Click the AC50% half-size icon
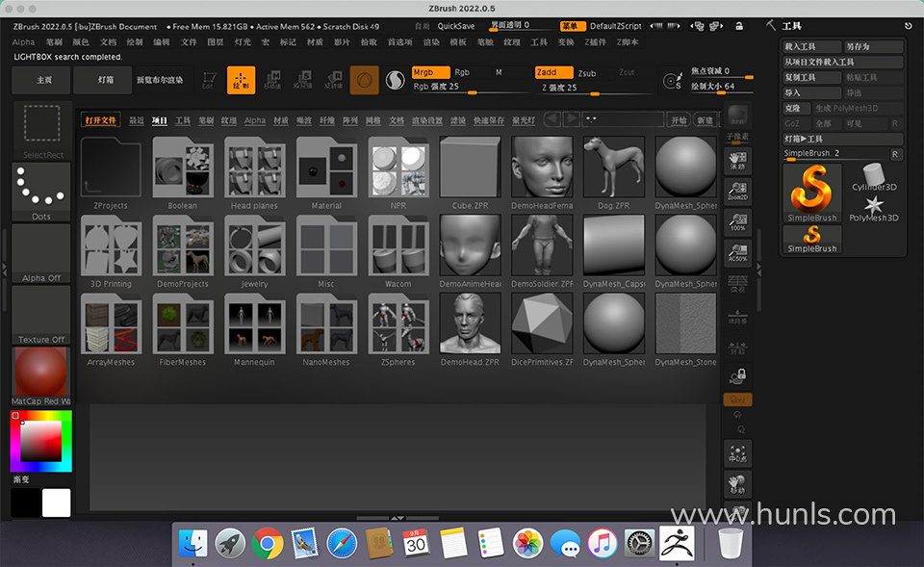 [x=738, y=252]
